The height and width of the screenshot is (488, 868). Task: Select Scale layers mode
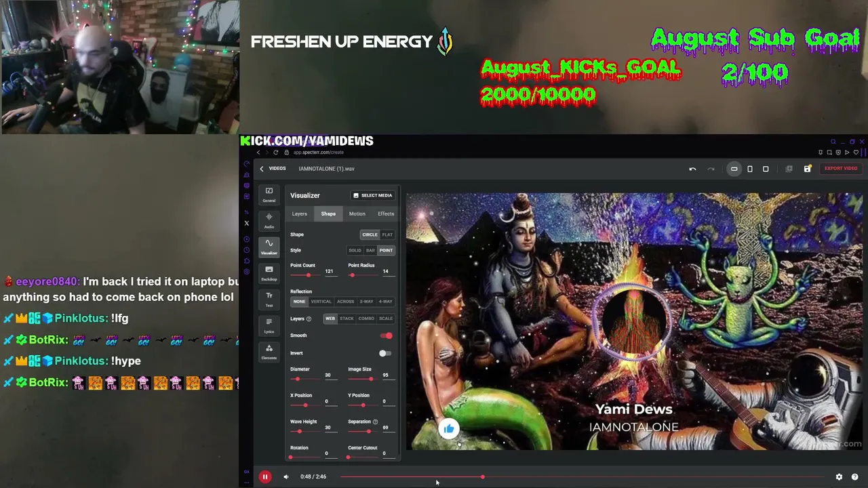point(386,319)
